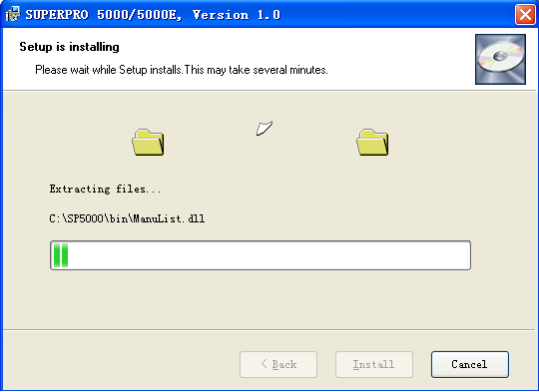Screen dimensions: 539x392
Task: Click the flying paper animation icon
Action: 265,128
